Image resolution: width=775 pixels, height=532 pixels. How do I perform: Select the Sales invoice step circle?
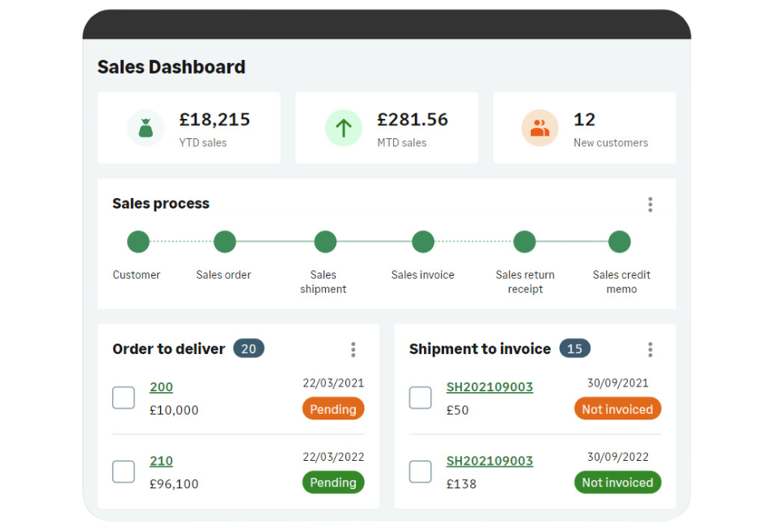pyautogui.click(x=423, y=242)
